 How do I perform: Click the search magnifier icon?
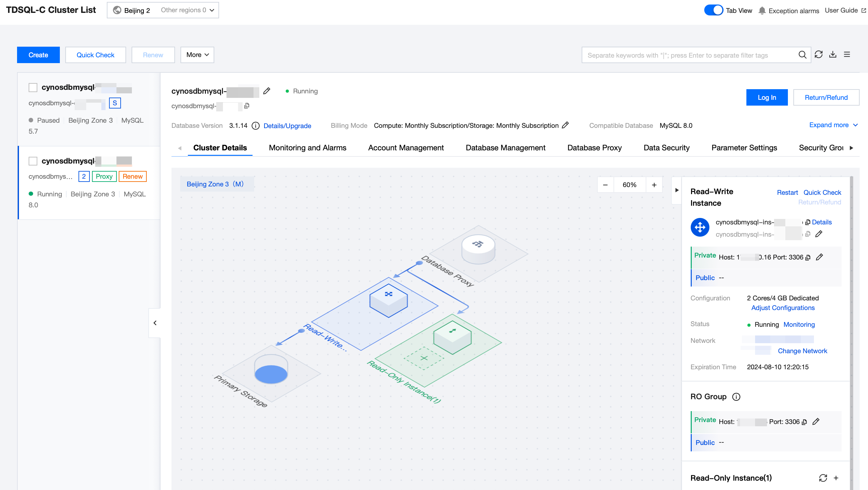point(802,55)
